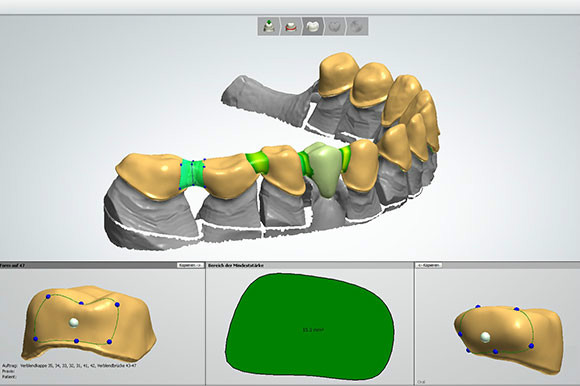Viewport: 580px width, 386px height.
Task: Select the active white crown design step icon
Action: click(x=313, y=26)
